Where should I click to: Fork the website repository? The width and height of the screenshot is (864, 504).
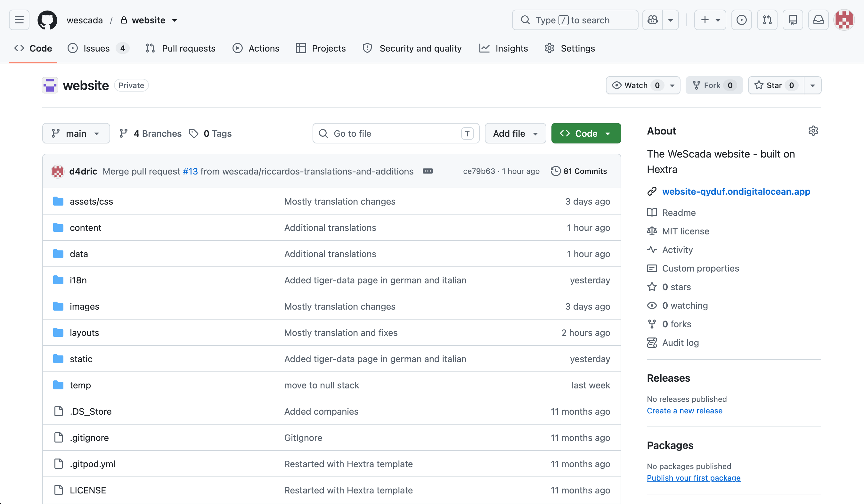714,85
